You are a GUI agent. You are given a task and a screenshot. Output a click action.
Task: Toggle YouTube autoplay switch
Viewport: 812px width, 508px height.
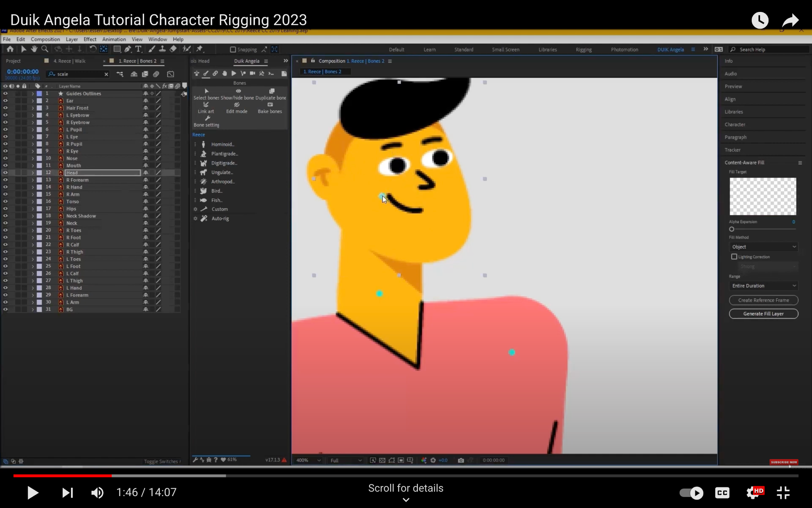tap(691, 493)
